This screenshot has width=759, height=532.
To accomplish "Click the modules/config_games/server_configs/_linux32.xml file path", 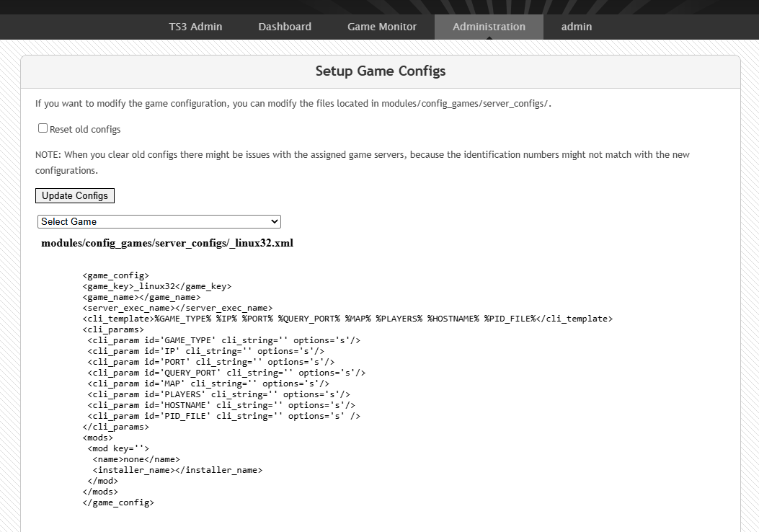I will 167,243.
